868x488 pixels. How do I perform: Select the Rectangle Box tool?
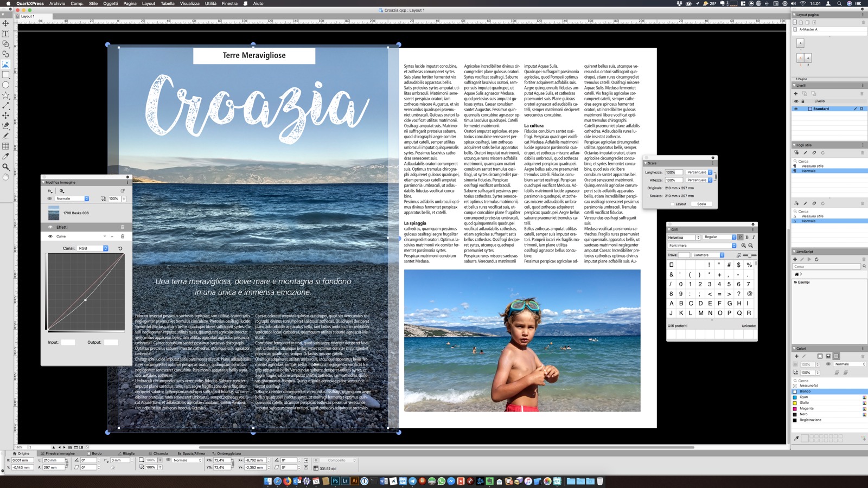coord(6,74)
